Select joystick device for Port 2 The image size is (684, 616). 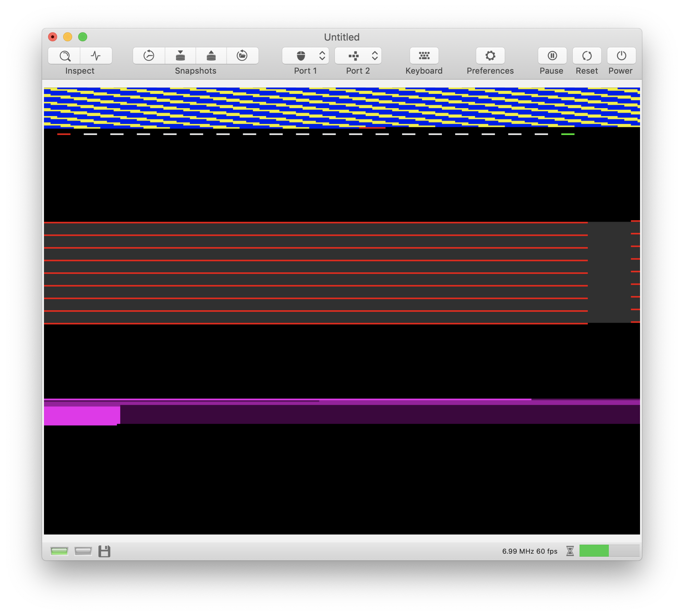click(x=353, y=56)
